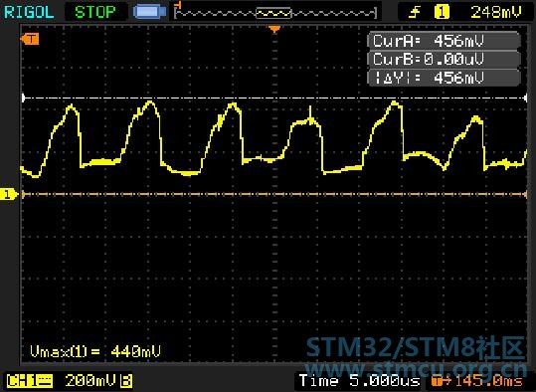Click the CurB=0.00uV readout
Image resolution: width=536 pixels, height=392 pixels.
pyautogui.click(x=445, y=59)
